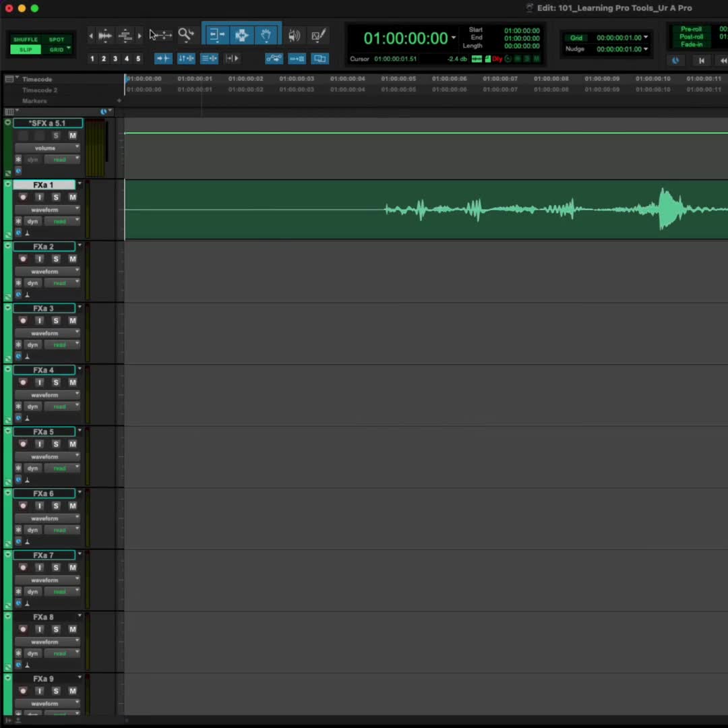Click the Timecode 2 ruler label

point(40,90)
